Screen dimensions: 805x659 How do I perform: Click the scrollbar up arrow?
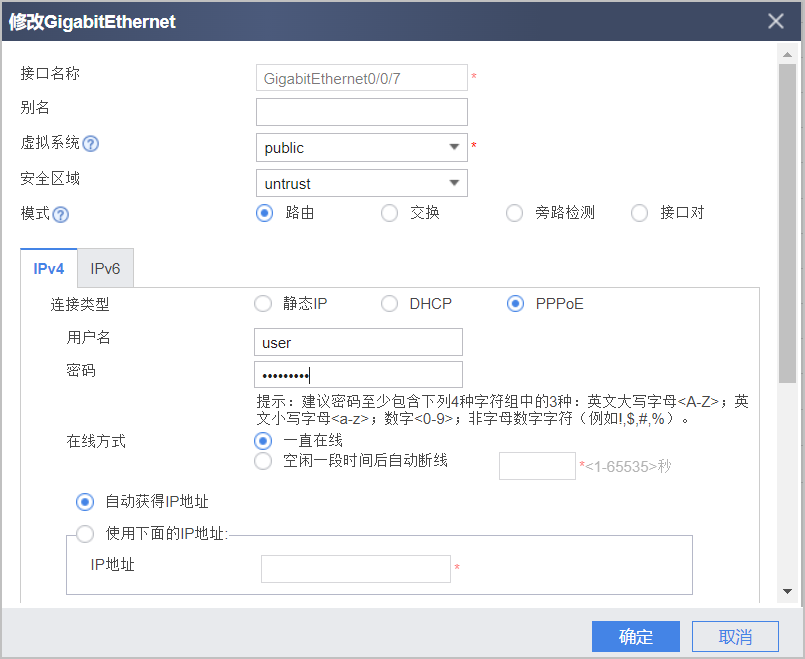coord(787,54)
